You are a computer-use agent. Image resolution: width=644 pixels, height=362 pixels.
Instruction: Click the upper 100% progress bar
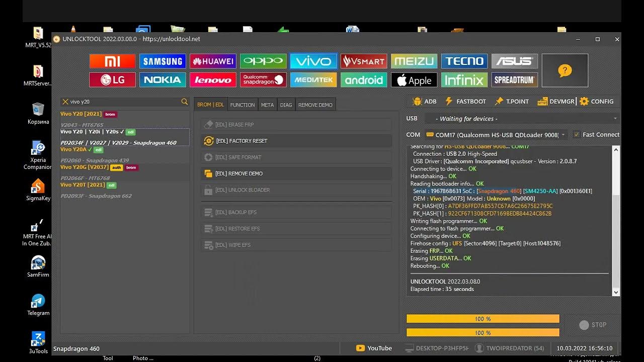pos(483,319)
